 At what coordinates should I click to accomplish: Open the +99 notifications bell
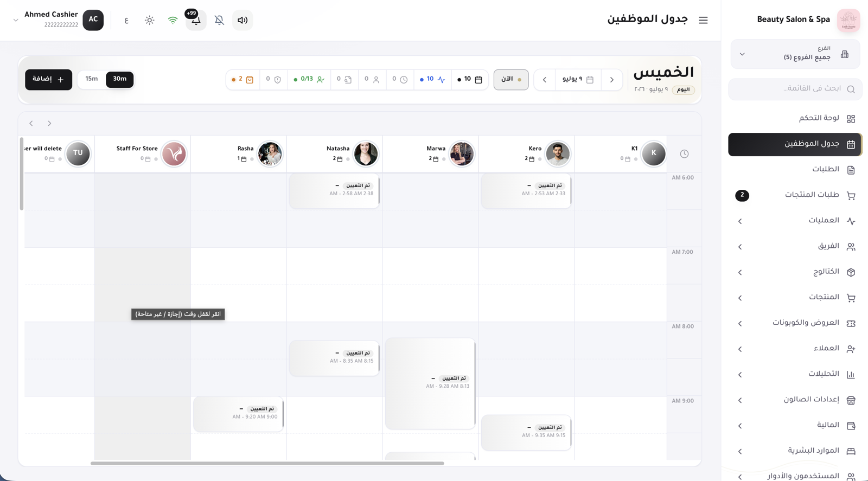(196, 20)
